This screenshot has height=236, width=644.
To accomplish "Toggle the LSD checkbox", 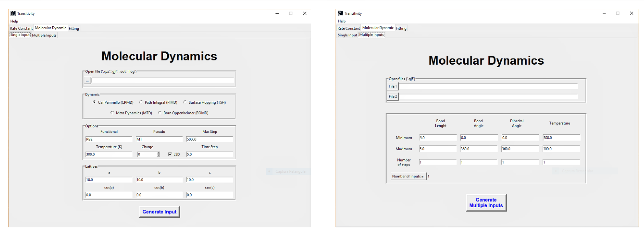I will pyautogui.click(x=170, y=154).
